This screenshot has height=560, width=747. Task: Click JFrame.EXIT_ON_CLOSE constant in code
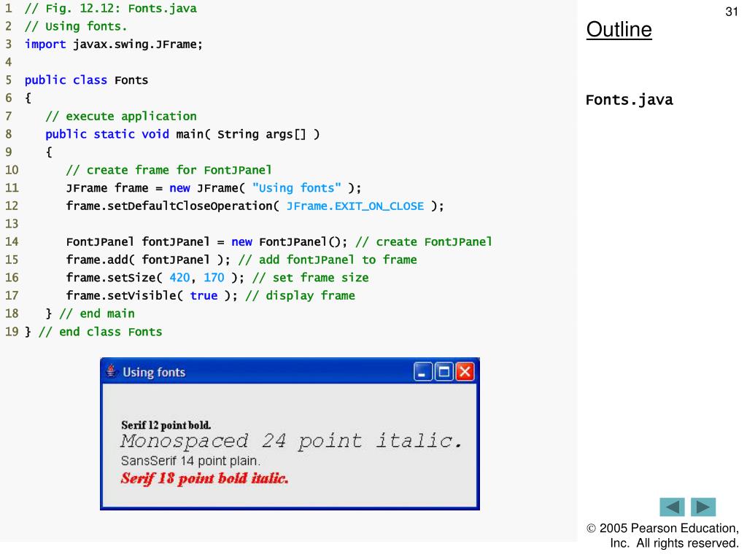click(x=355, y=206)
